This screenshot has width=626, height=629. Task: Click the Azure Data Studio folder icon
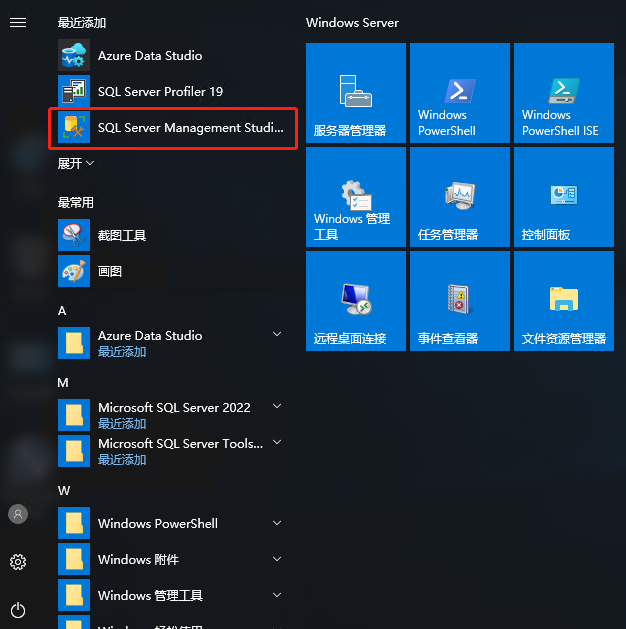74,343
